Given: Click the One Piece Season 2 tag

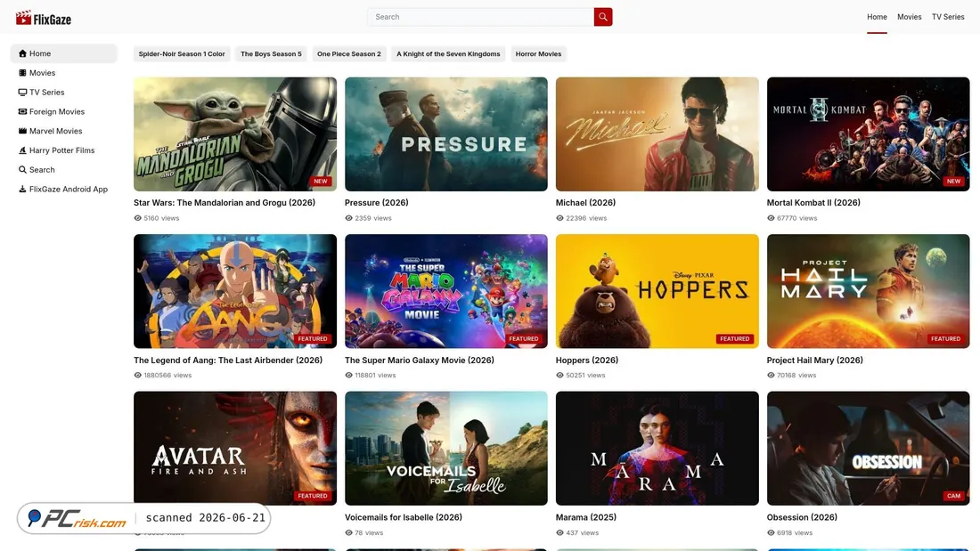Looking at the screenshot, I should tap(348, 53).
